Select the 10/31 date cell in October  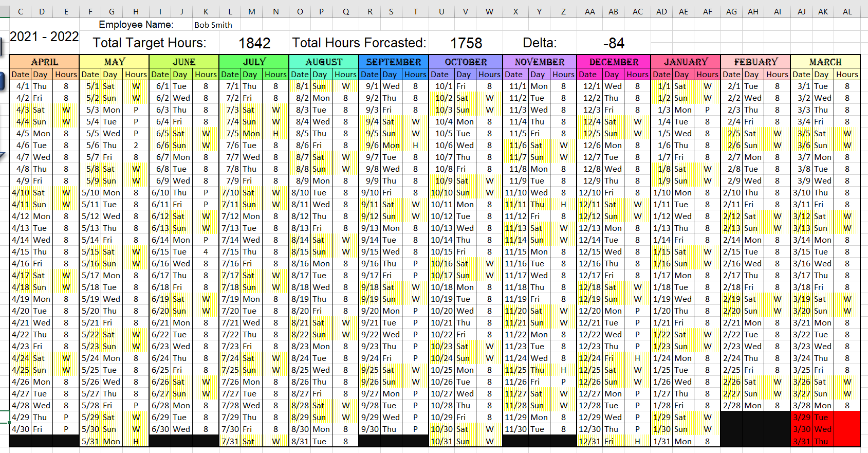[441, 441]
